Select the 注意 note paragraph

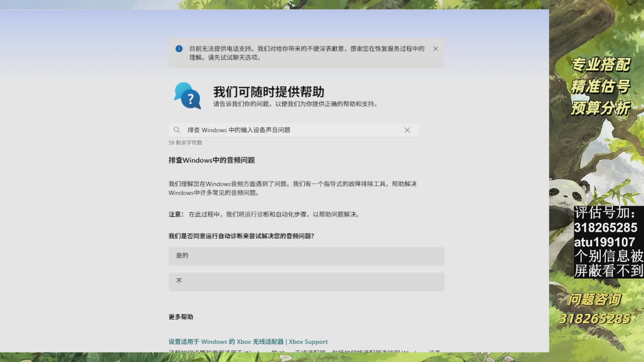[x=265, y=214]
